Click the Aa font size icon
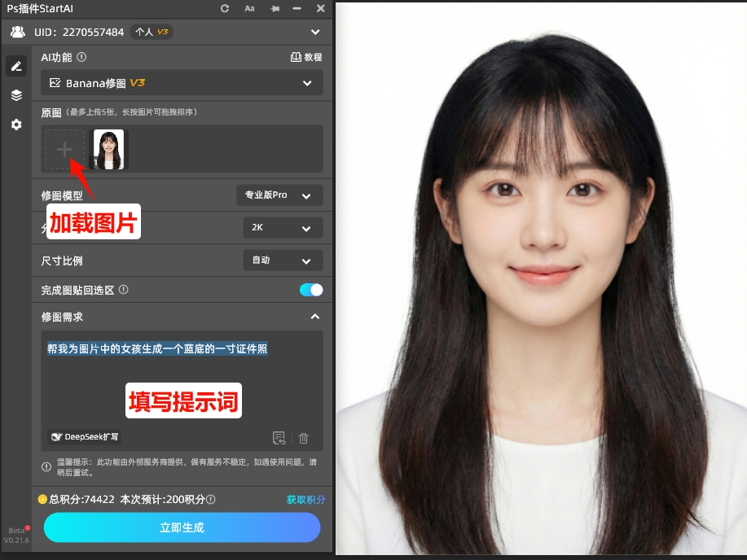Viewport: 747px width, 560px height. [248, 9]
